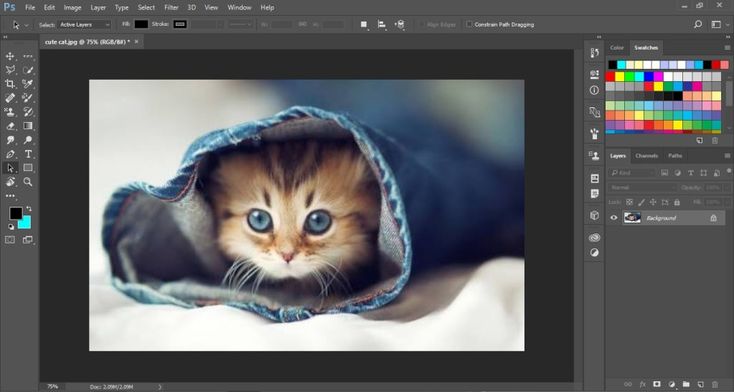Toggle lock all padlock icon
This screenshot has width=734, height=392.
click(677, 202)
